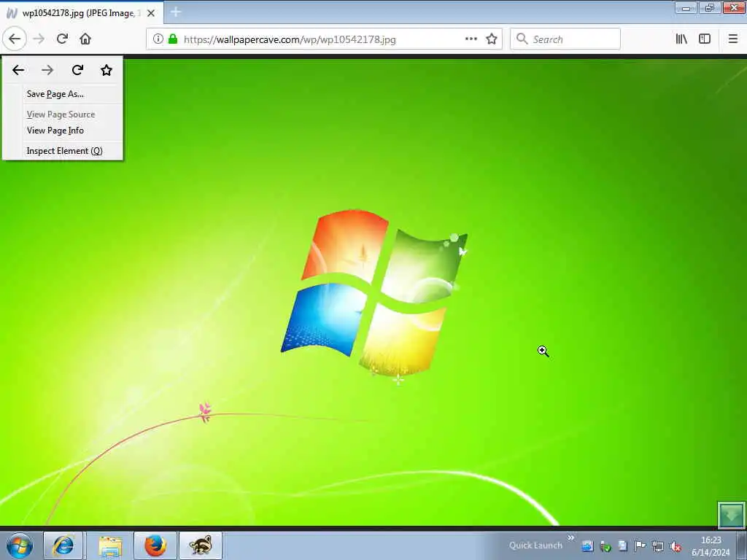Open the raccoon app icon on taskbar
Screen dimensions: 747x560
pyautogui.click(x=200, y=545)
